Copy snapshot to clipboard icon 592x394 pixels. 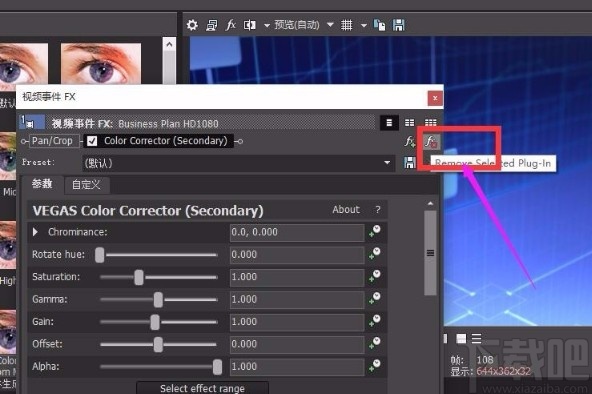tap(379, 25)
